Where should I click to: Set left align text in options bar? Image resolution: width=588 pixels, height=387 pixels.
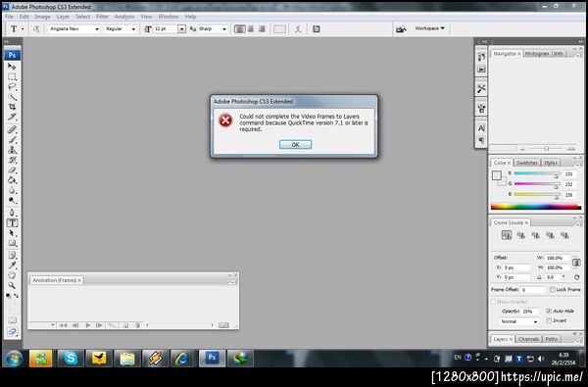(240, 28)
